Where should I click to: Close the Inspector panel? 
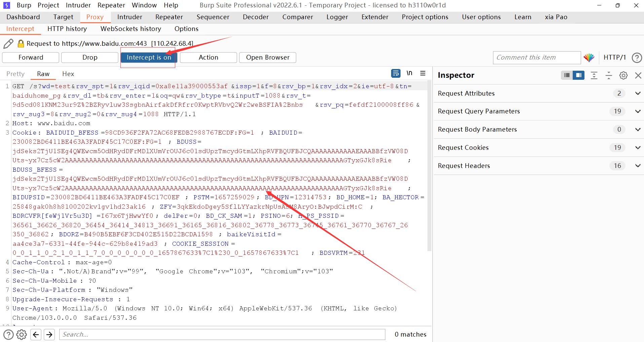[638, 75]
